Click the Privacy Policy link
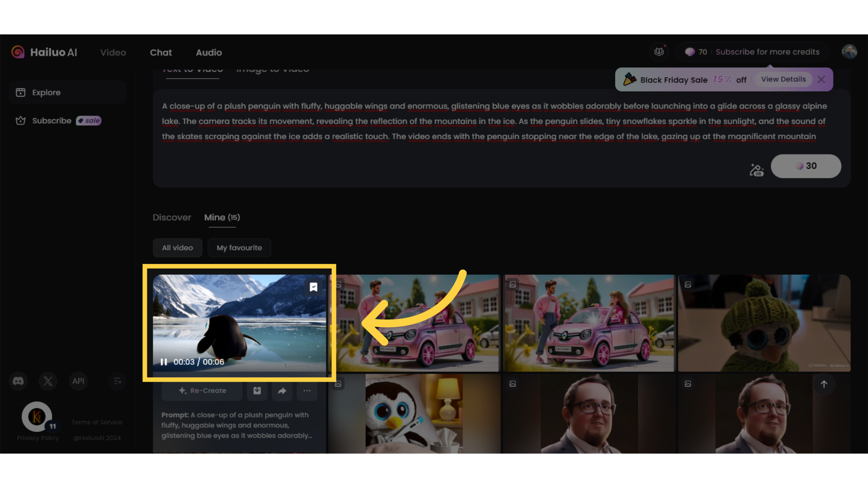This screenshot has height=488, width=868. pos(38,438)
